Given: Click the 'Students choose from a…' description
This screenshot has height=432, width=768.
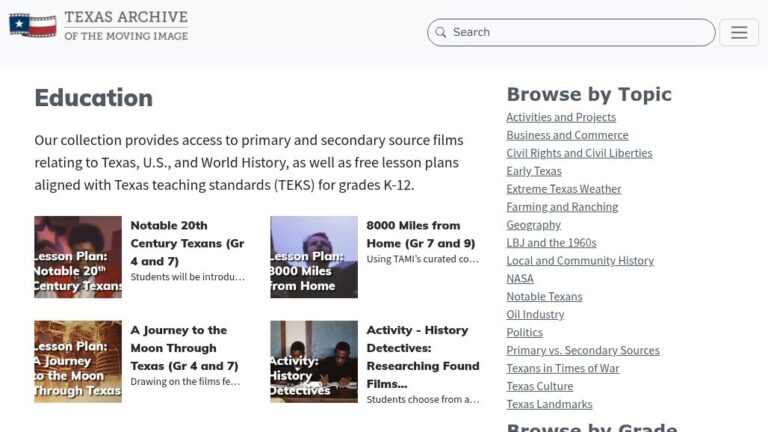Looking at the screenshot, I should pyautogui.click(x=423, y=400).
